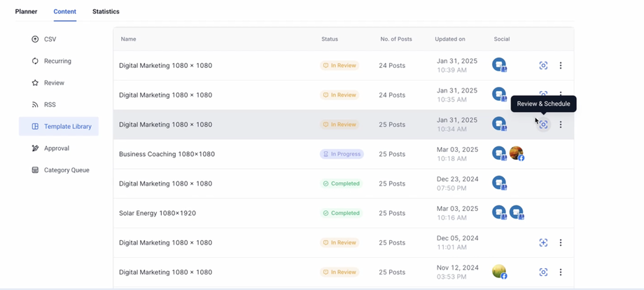The height and width of the screenshot is (290, 644).
Task: Open the Category Queue section
Action: coord(66,170)
